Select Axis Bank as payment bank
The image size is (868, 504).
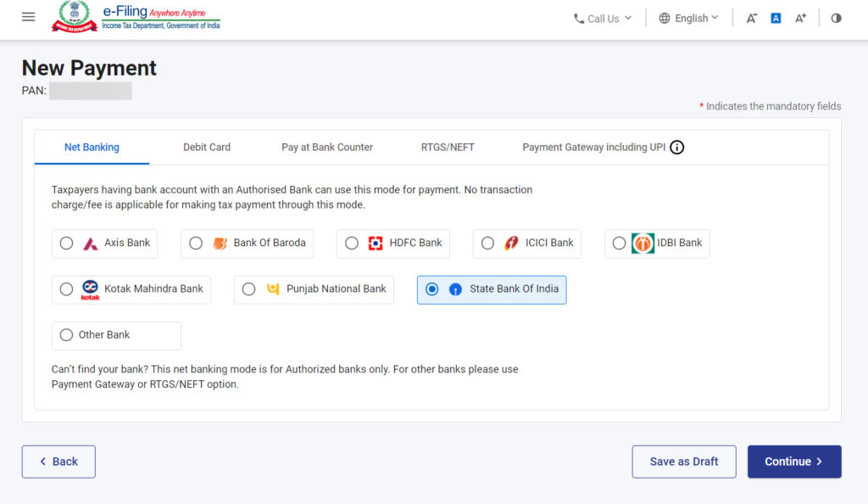tap(66, 243)
